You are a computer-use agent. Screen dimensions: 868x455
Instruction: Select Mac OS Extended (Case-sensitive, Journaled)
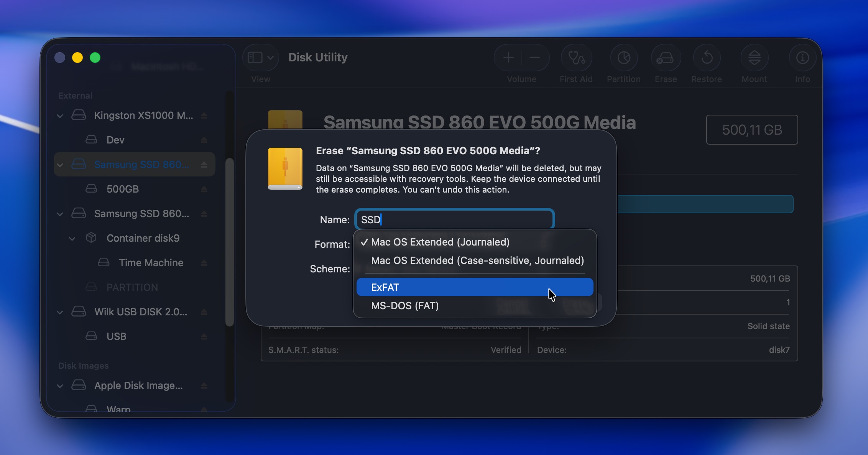477,260
